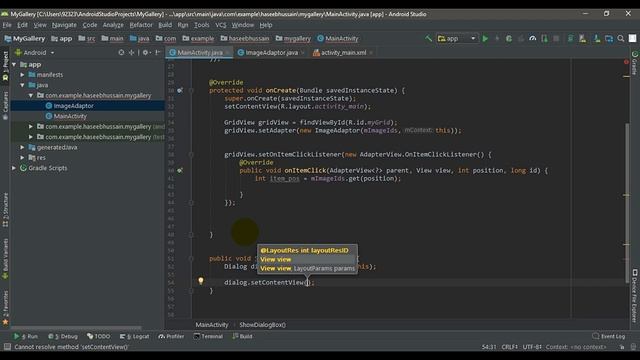Sync project with Gradle files icon
640x360 pixels.
coord(570,39)
